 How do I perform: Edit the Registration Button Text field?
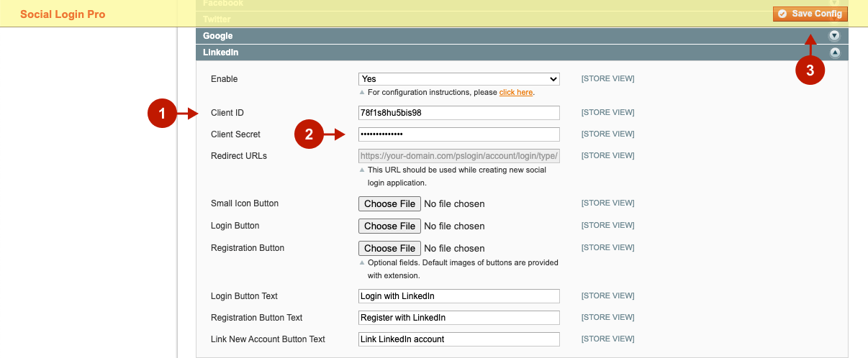pyautogui.click(x=458, y=318)
